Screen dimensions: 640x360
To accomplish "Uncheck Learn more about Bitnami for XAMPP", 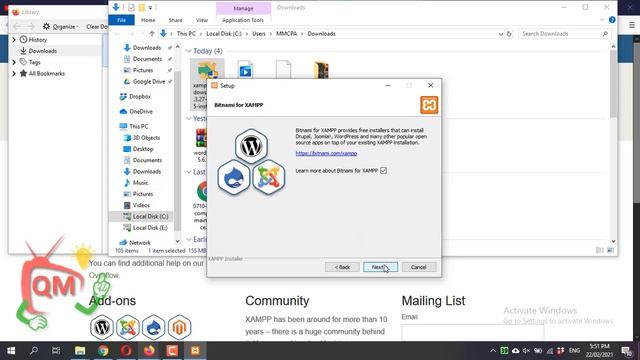I will [x=383, y=171].
